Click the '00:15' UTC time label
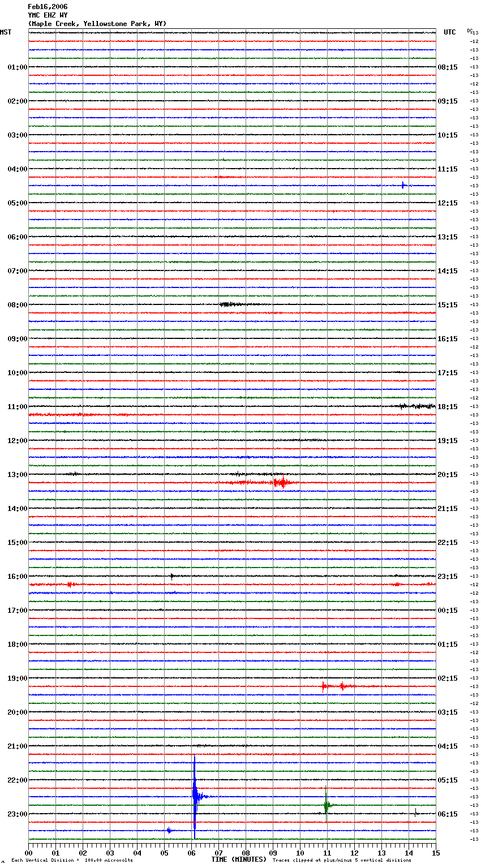Viewport: 481px width, 868px height. click(x=448, y=611)
